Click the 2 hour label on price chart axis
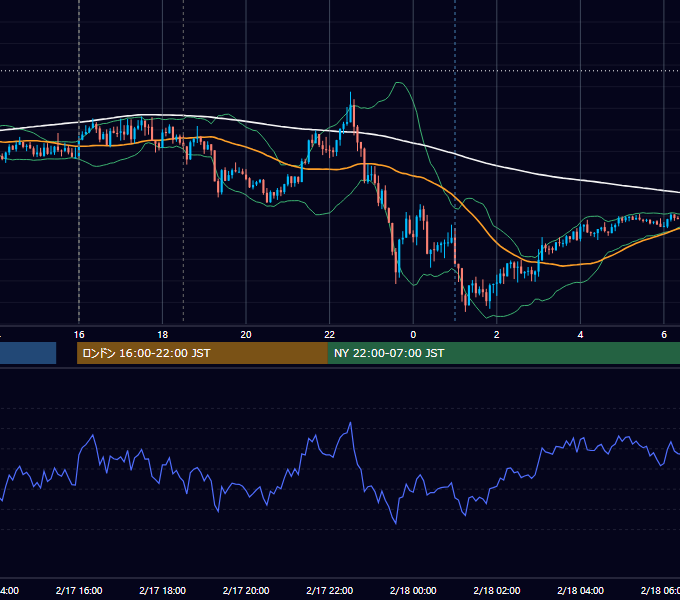 coord(497,335)
